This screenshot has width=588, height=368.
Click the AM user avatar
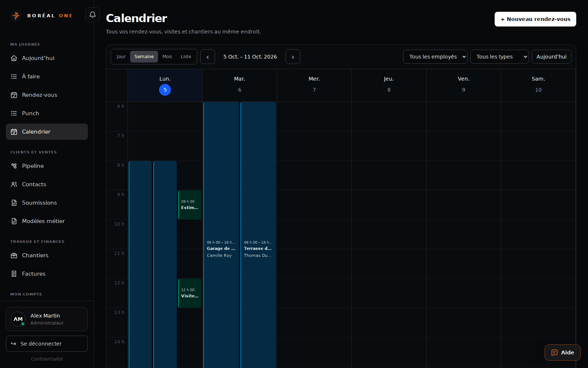point(18,319)
